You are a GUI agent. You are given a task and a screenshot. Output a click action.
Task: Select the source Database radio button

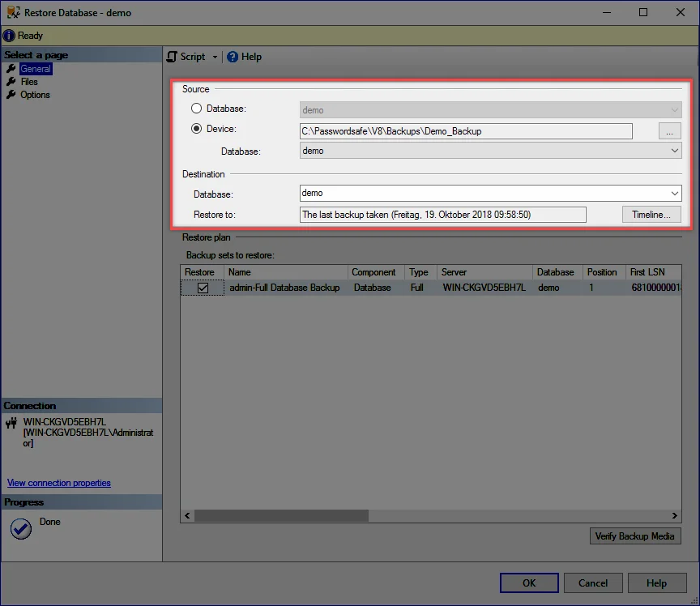[196, 109]
